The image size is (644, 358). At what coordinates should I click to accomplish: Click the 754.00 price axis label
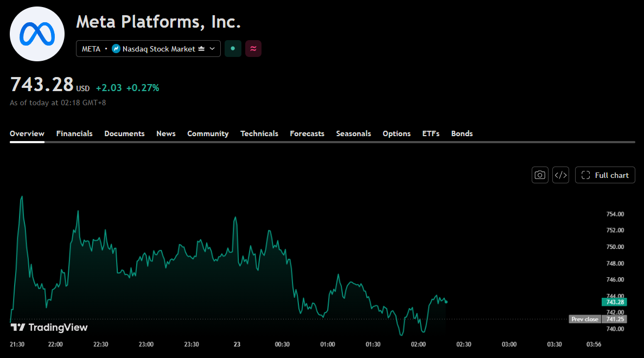pyautogui.click(x=615, y=214)
